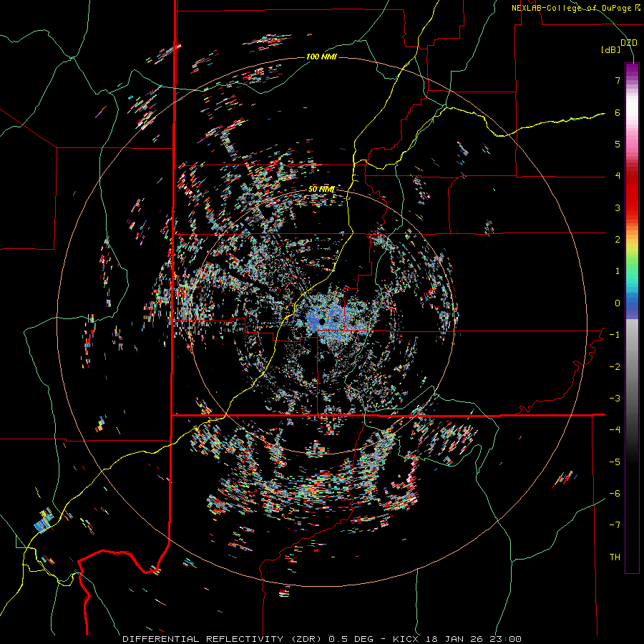Select the 4 dB tick label

pos(618,175)
